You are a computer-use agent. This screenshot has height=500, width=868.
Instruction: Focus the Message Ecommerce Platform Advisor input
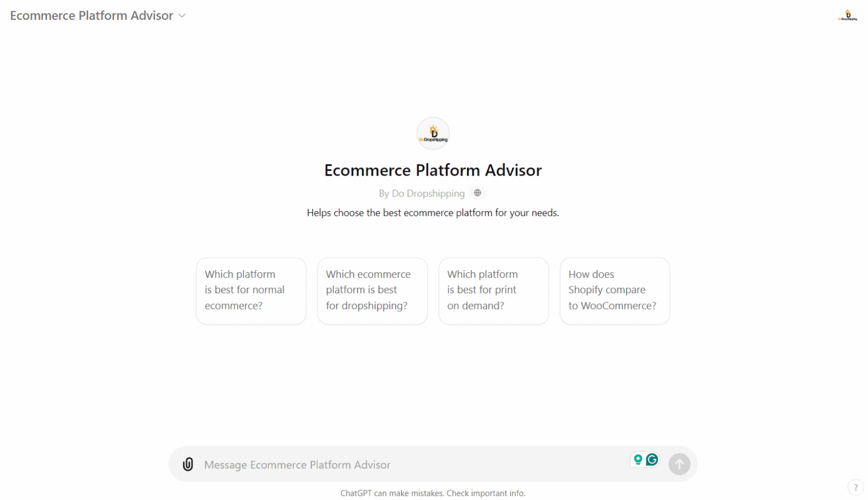(413, 464)
